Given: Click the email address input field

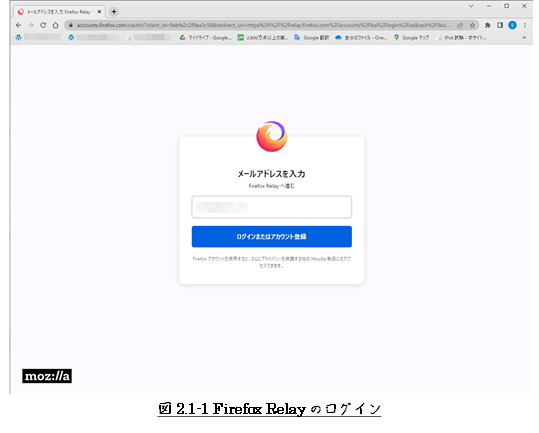Looking at the screenshot, I should click(x=272, y=207).
